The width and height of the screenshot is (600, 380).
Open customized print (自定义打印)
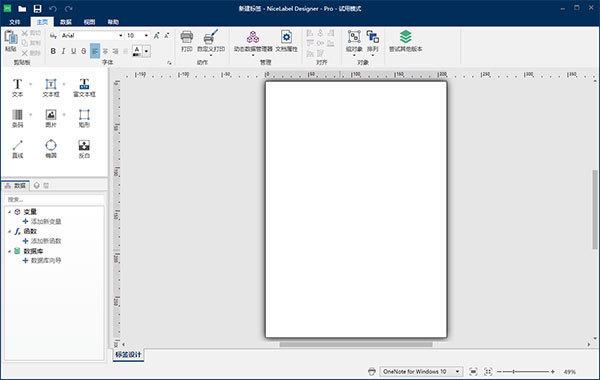pyautogui.click(x=211, y=42)
